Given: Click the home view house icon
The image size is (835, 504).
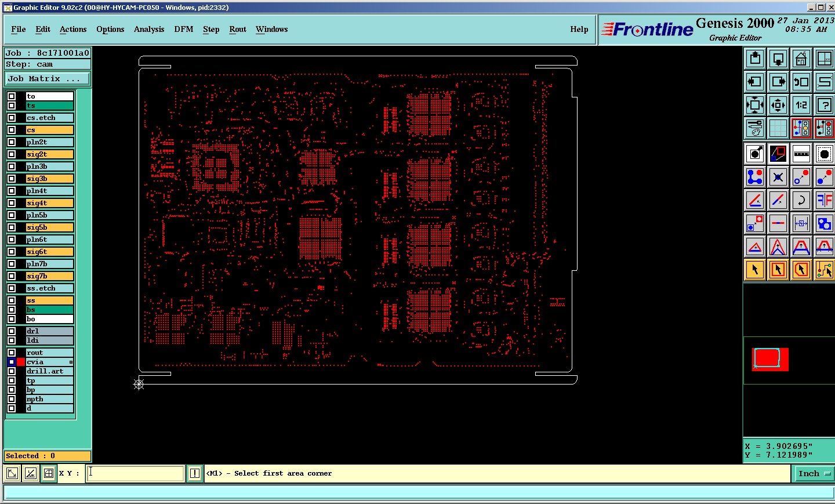Looking at the screenshot, I should pos(801,59).
